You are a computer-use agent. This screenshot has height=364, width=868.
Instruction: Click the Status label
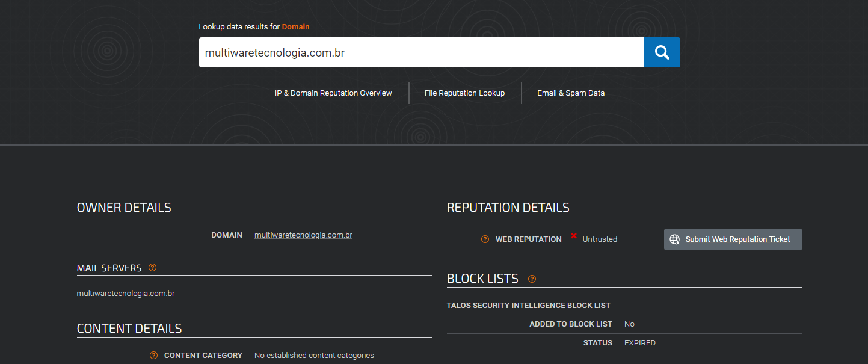click(598, 343)
